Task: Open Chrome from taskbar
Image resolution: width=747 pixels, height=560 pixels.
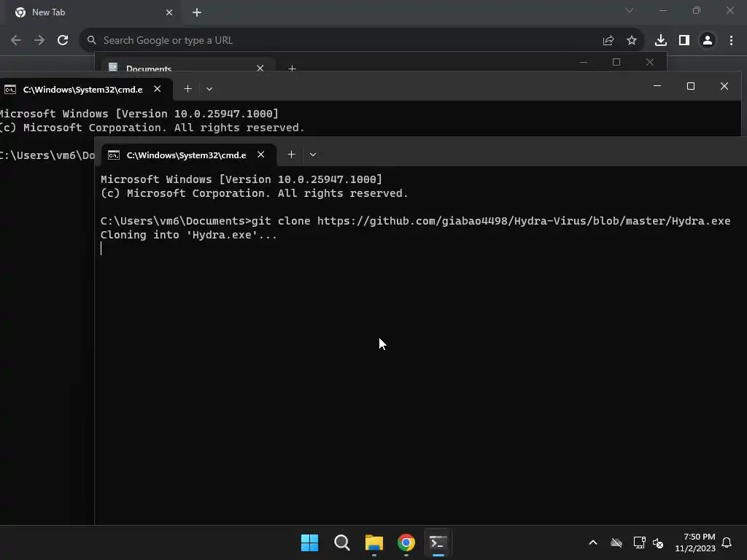Action: point(406,542)
